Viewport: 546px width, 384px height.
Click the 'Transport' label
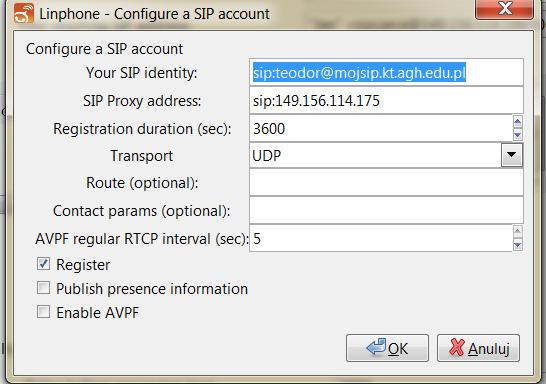pyautogui.click(x=141, y=156)
